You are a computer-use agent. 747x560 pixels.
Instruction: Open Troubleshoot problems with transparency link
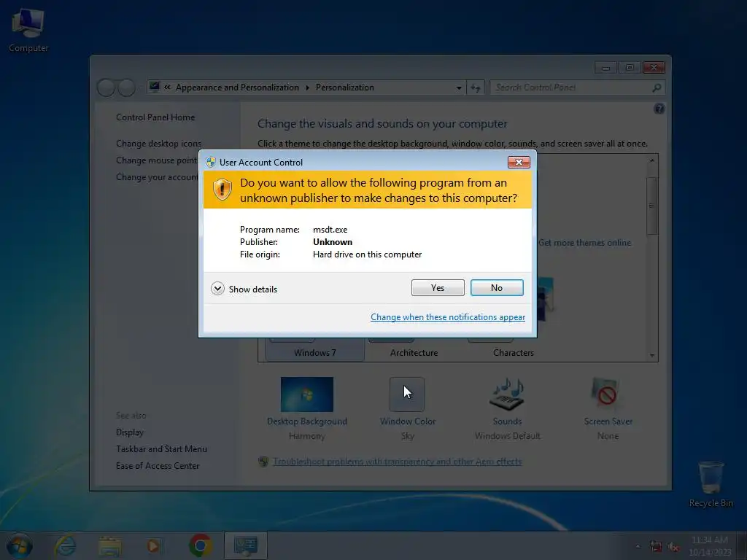pyautogui.click(x=397, y=462)
